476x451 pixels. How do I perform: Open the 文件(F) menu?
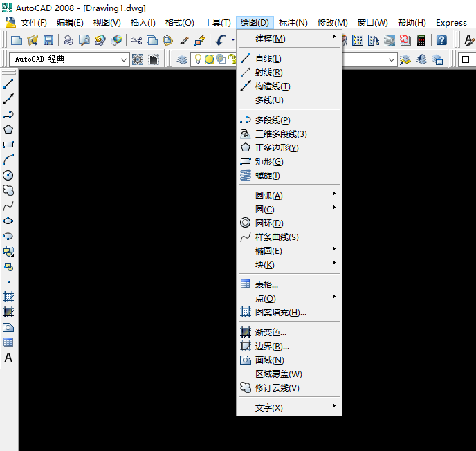pyautogui.click(x=34, y=23)
